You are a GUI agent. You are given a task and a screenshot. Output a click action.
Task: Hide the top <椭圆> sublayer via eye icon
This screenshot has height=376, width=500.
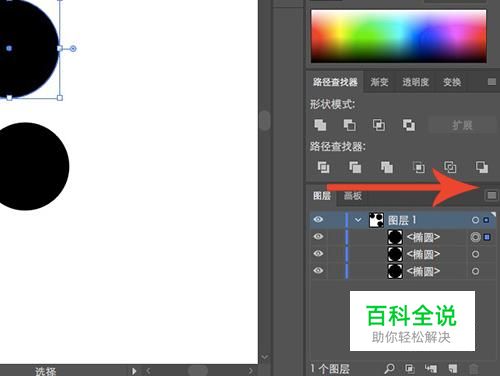click(x=318, y=236)
